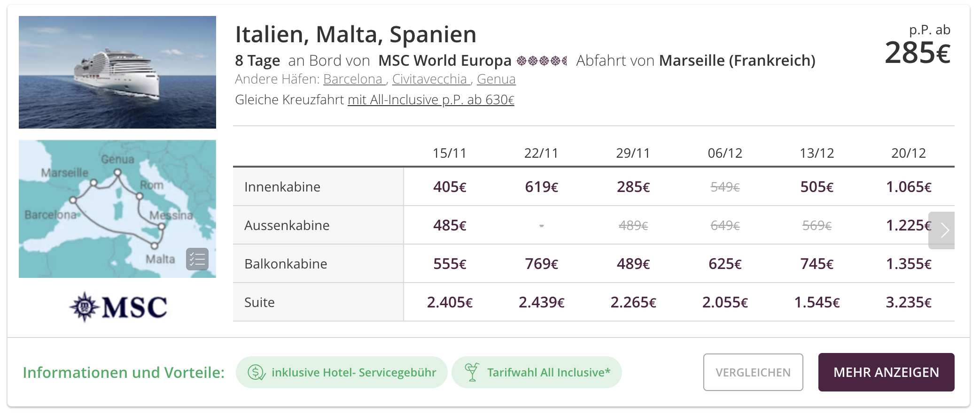The image size is (980, 414).
Task: Follow the Civitavecchia port link
Action: (x=430, y=79)
